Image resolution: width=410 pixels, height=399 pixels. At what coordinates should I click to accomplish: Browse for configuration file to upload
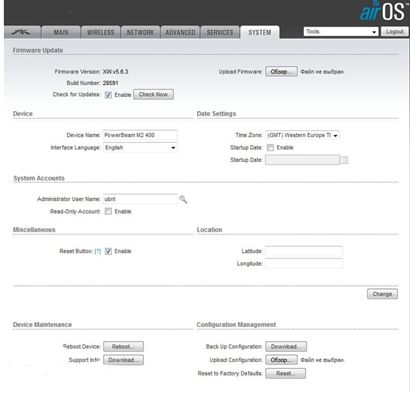tap(281, 360)
